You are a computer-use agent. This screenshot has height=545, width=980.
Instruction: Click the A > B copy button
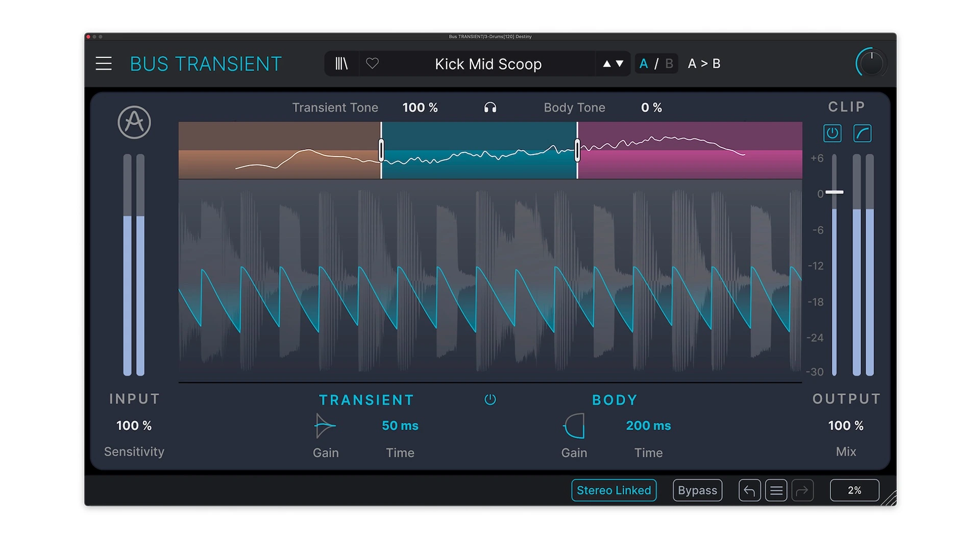pos(704,64)
